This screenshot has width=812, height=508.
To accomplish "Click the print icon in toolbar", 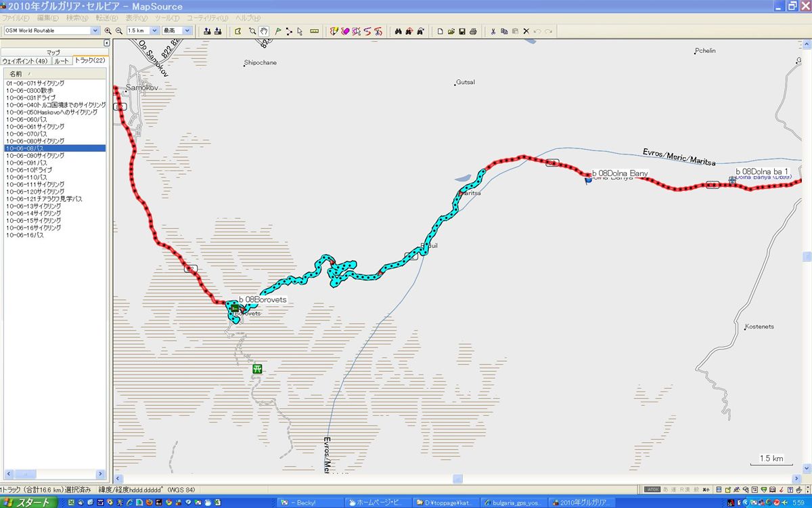I will tap(473, 31).
